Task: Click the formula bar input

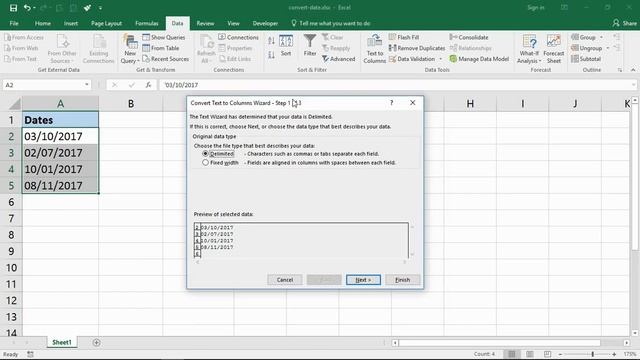Action: pyautogui.click(x=396, y=85)
